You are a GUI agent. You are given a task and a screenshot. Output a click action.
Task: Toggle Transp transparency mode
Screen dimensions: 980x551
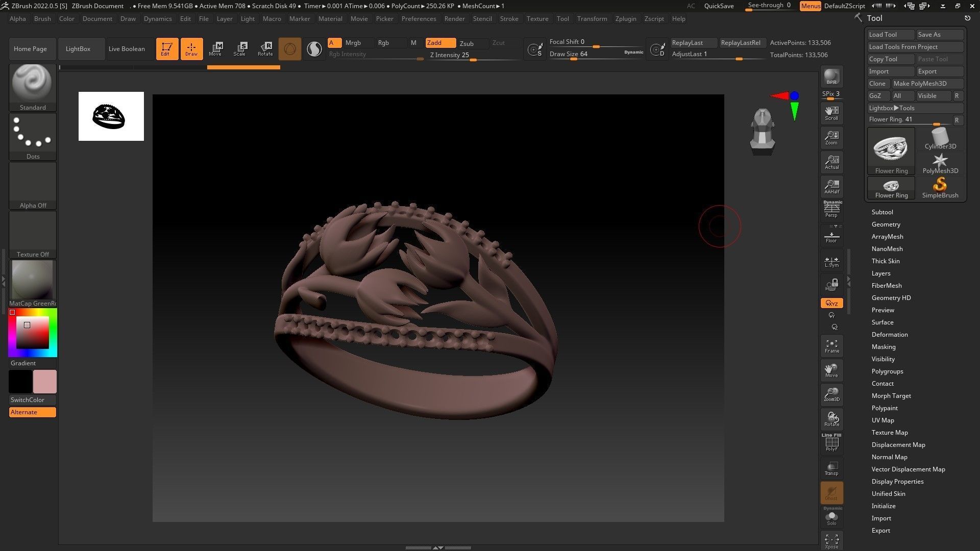click(x=831, y=468)
